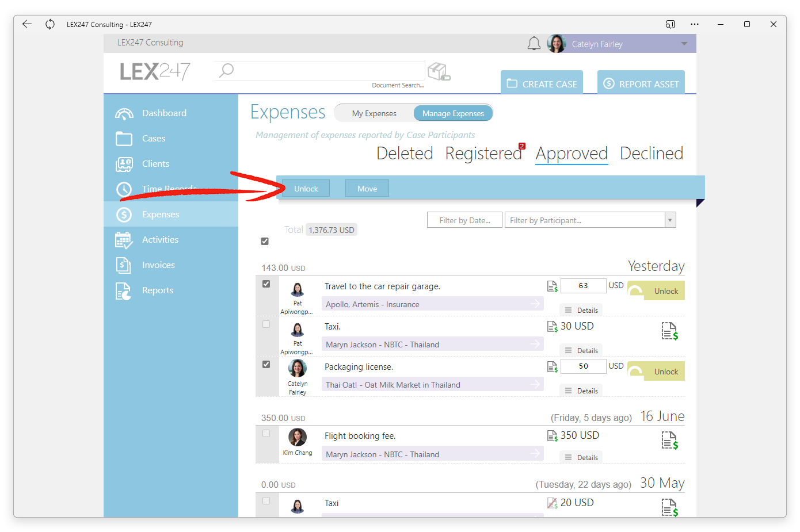Click the receipt icon beside 30 USD
The image size is (800, 532).
(553, 327)
